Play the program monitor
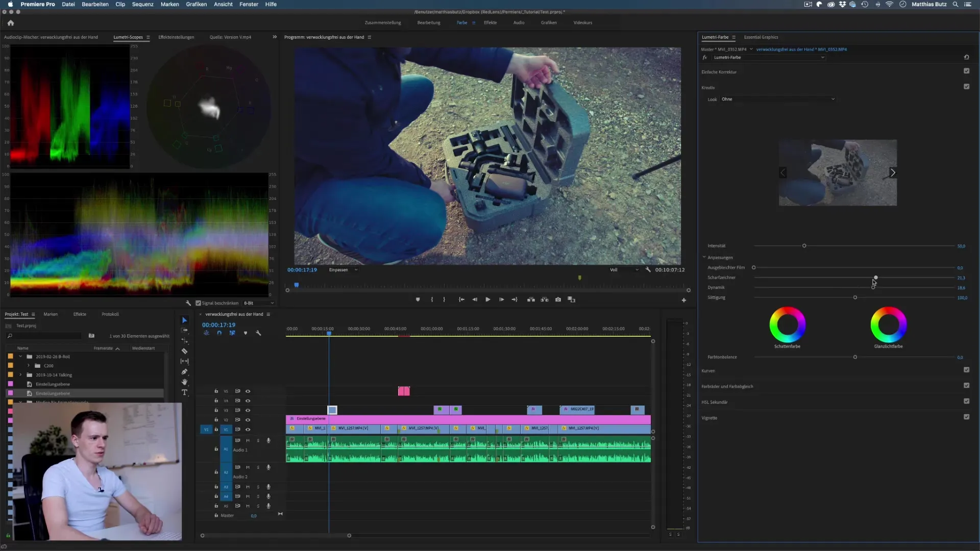The width and height of the screenshot is (980, 551). [488, 299]
